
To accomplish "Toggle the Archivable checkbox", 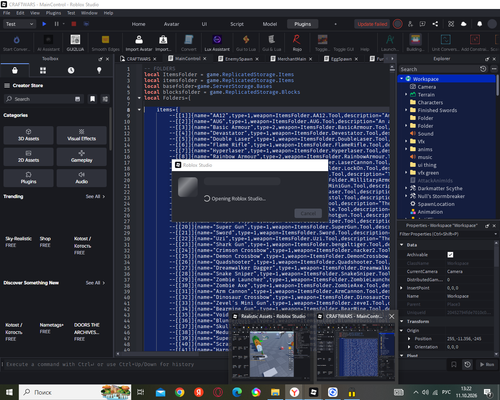I will click(x=450, y=255).
